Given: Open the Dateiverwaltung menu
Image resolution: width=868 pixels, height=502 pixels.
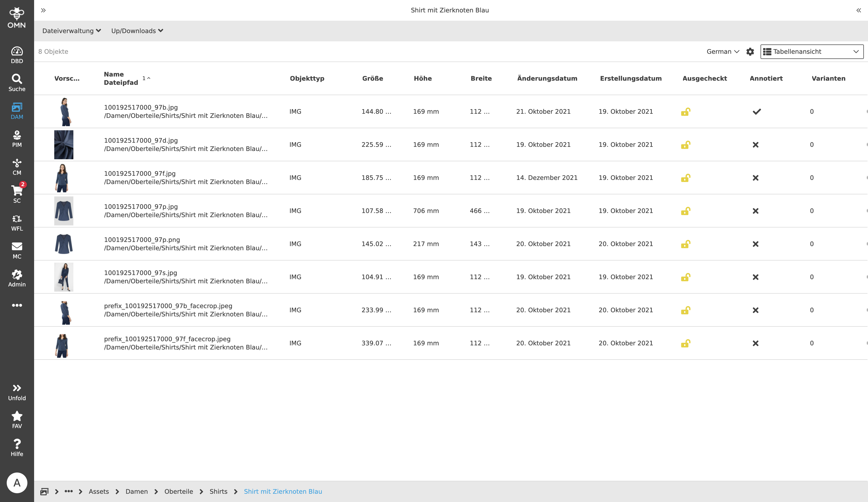Looking at the screenshot, I should coord(71,31).
